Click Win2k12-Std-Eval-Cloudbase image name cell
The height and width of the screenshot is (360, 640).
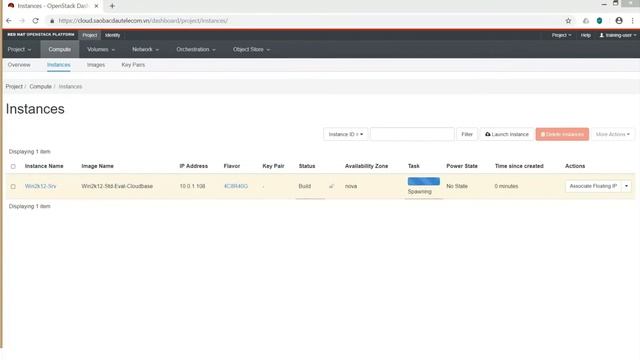(117, 186)
